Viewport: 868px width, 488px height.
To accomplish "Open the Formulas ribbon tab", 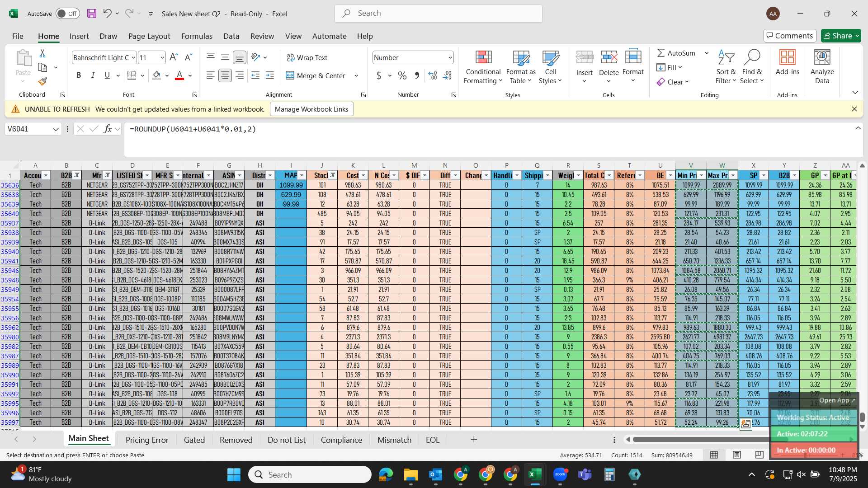I will [x=197, y=36].
